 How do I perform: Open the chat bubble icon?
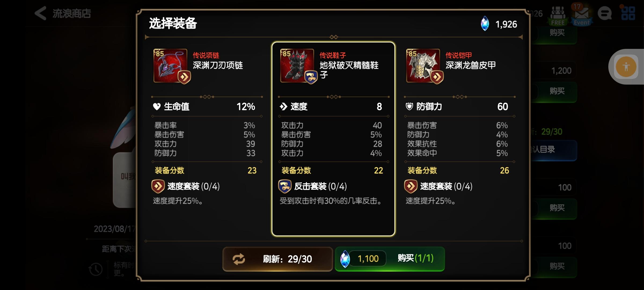coord(605,13)
